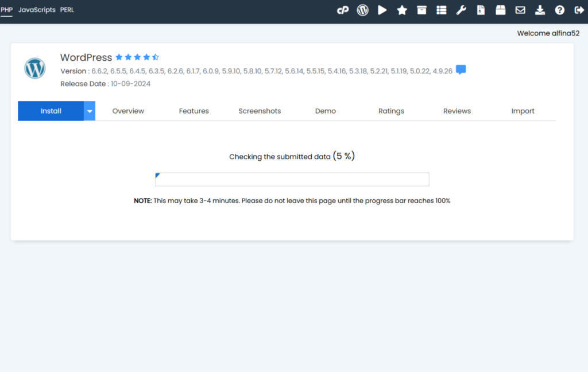Open the cPanel home icon

pyautogui.click(x=343, y=10)
